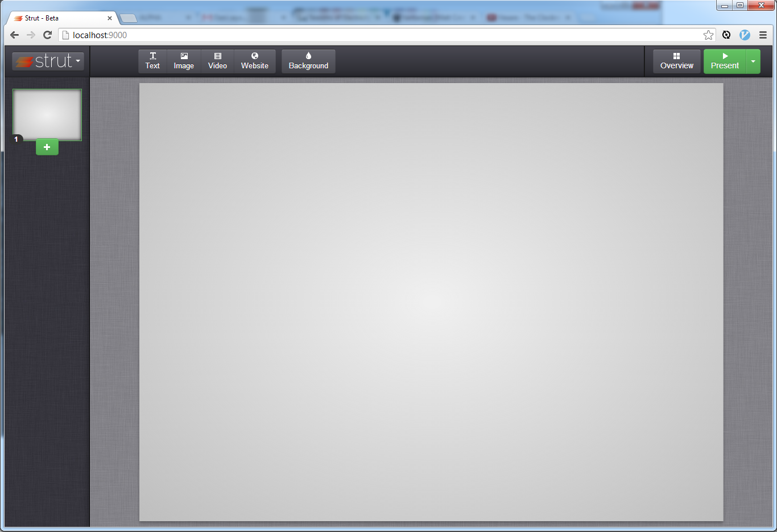Screen dimensions: 777x532
Task: Insert a Video using the toolbar
Action: [x=217, y=61]
